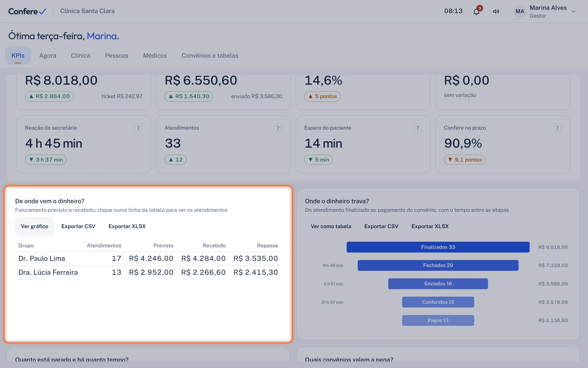Open the Pessoas tab
588x368 pixels.
click(117, 56)
